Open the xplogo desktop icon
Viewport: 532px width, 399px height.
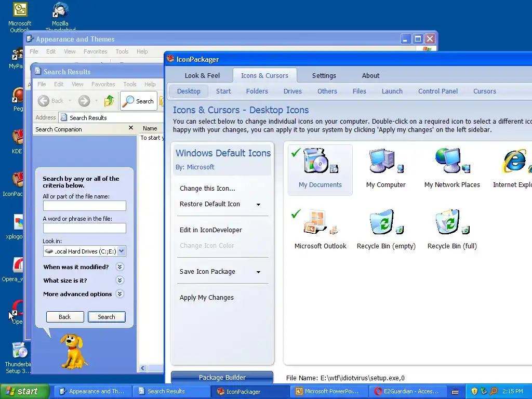[14, 227]
